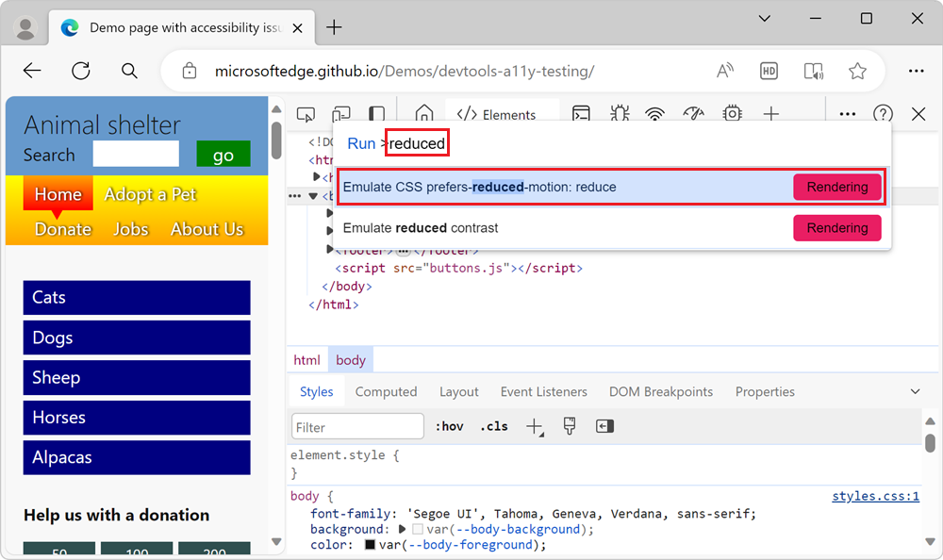The height and width of the screenshot is (560, 943).
Task: Run the Emulate CSS prefers-reduced-motion: reduce command
Action: 528,187
